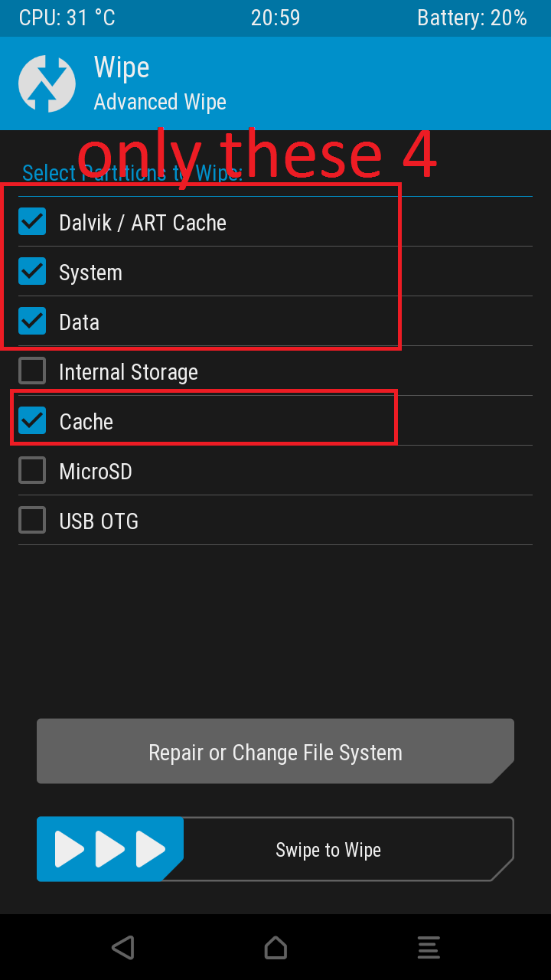Uncheck the Cache partition checkbox
This screenshot has width=551, height=980.
tap(32, 421)
